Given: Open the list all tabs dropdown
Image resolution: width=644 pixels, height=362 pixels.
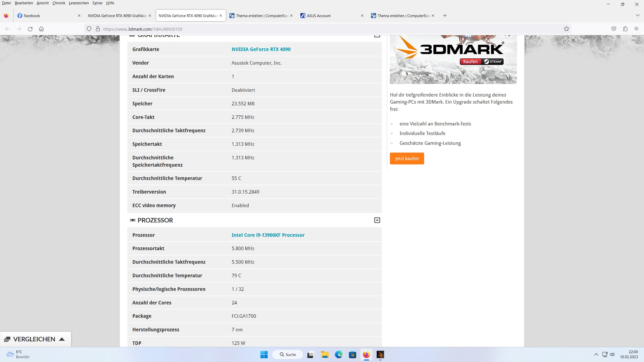Looking at the screenshot, I should [x=637, y=16].
